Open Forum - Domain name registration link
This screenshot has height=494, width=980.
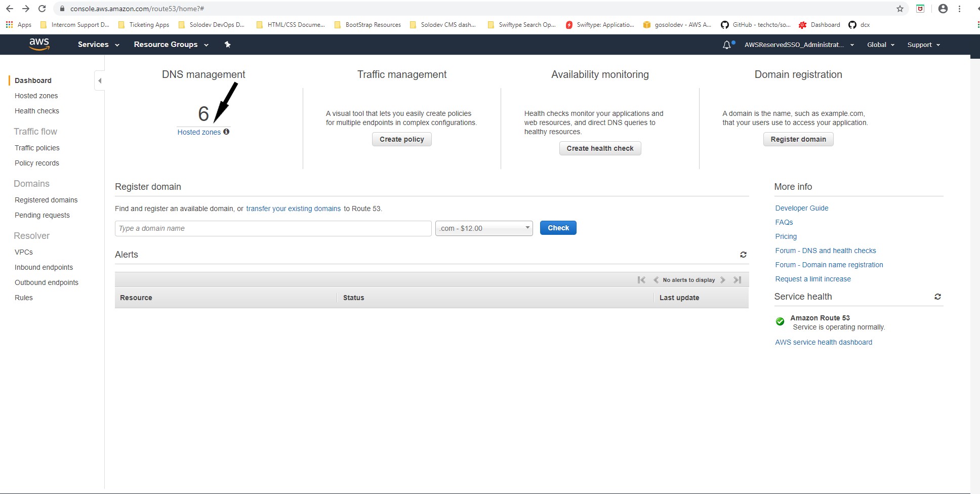pyautogui.click(x=829, y=265)
